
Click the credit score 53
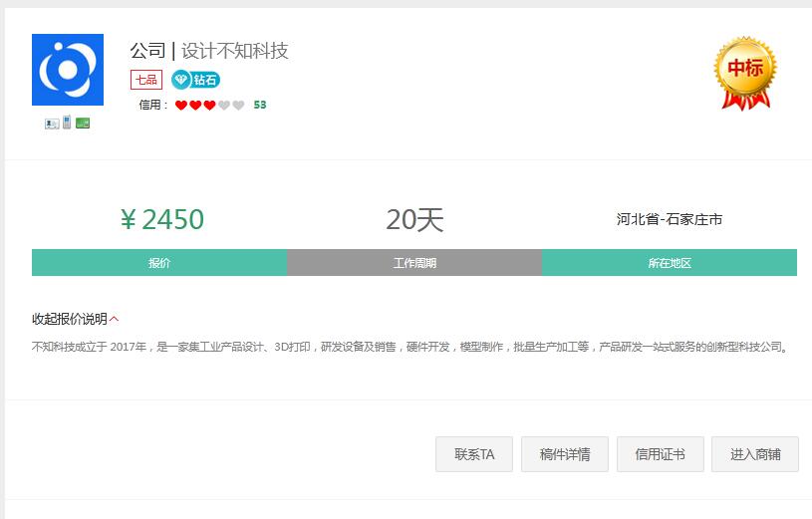(x=260, y=105)
